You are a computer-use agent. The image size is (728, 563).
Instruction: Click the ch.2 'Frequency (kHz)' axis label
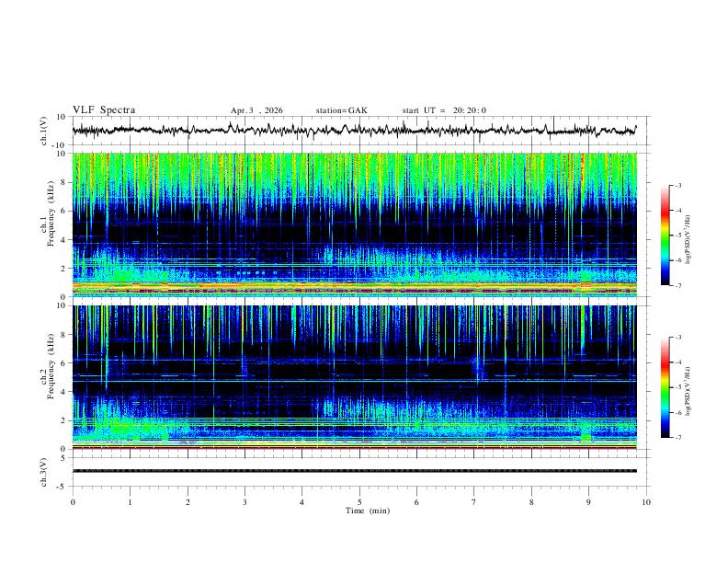pyautogui.click(x=51, y=366)
